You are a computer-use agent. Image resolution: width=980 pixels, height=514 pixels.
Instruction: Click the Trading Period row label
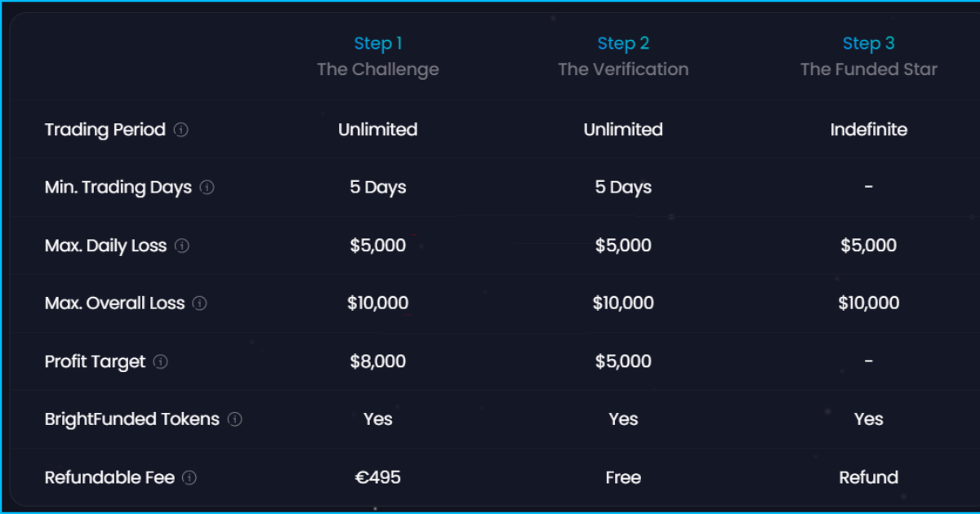click(105, 130)
